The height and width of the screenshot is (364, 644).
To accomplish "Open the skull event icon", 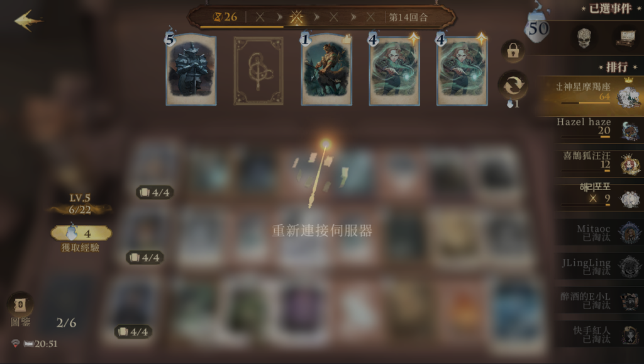I will point(584,38).
